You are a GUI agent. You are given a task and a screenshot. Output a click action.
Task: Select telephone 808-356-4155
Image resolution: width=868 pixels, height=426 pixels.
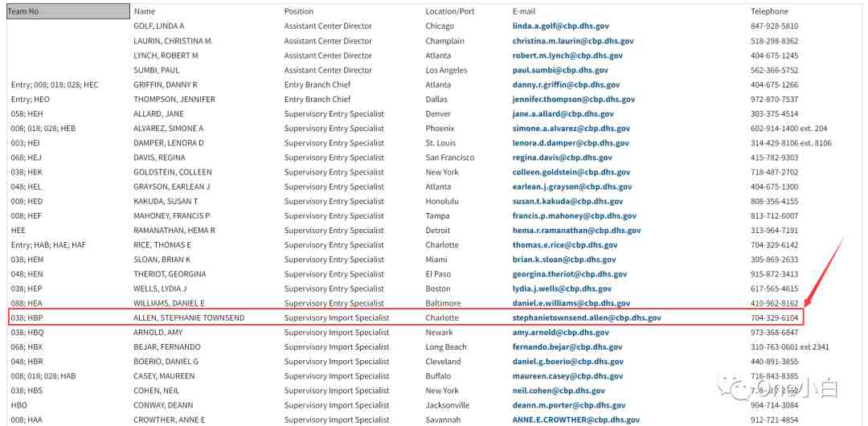775,201
